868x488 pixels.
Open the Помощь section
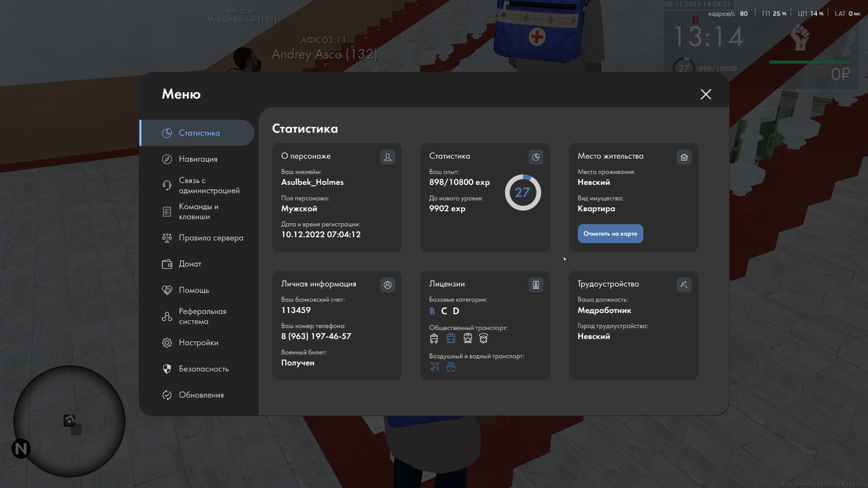click(197, 290)
